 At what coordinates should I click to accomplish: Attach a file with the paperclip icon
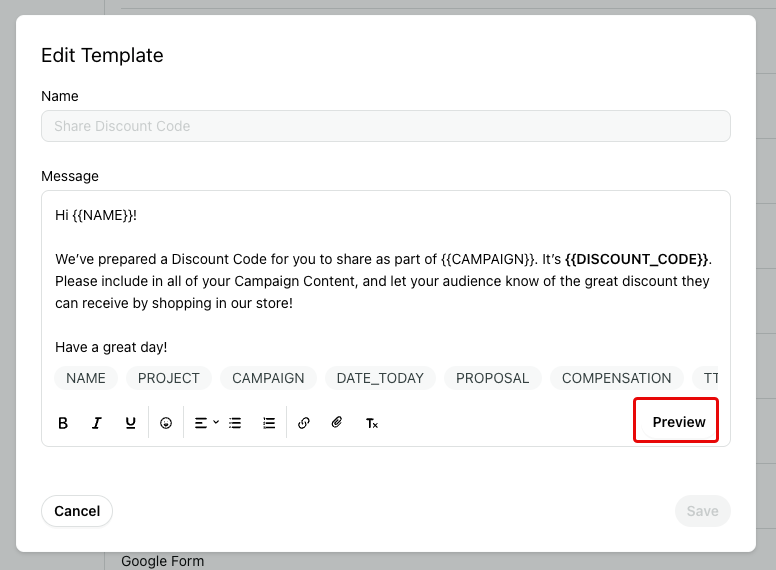tap(337, 423)
